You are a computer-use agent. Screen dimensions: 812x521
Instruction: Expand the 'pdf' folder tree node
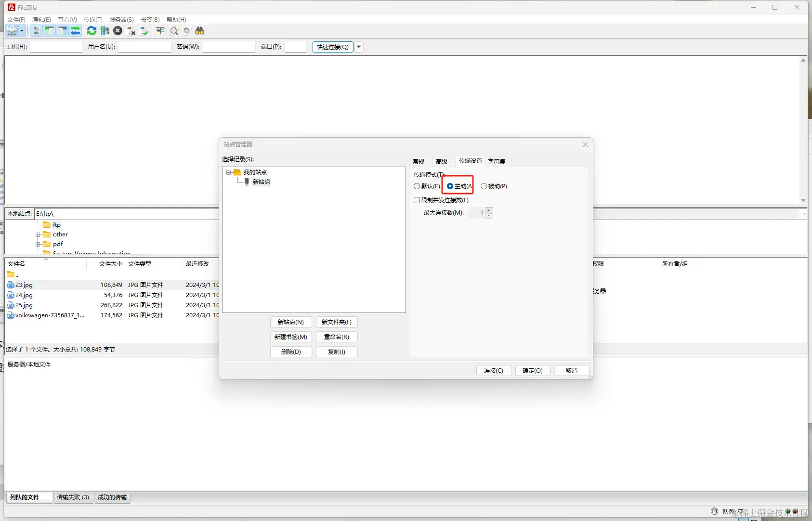[38, 244]
